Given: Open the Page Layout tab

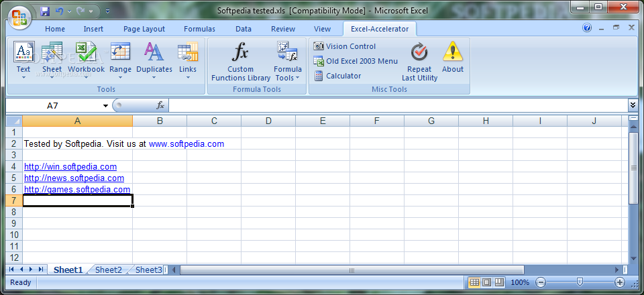Looking at the screenshot, I should [x=144, y=29].
